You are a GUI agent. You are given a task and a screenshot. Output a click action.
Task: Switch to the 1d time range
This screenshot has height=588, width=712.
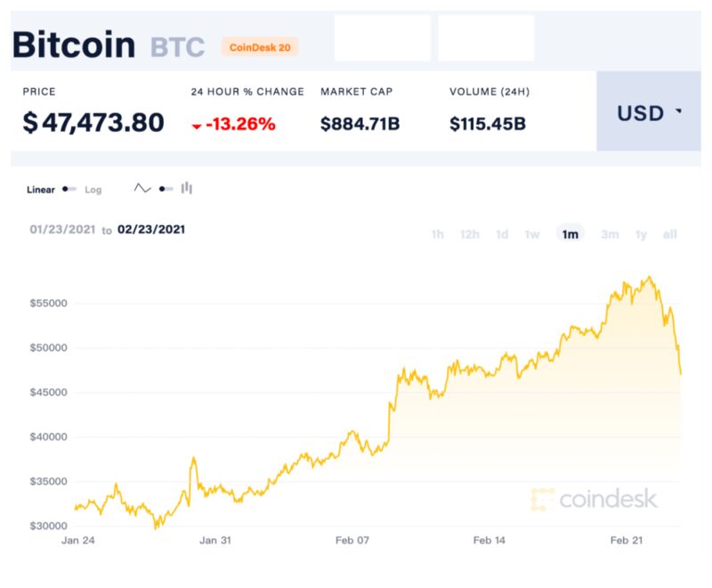coord(502,234)
